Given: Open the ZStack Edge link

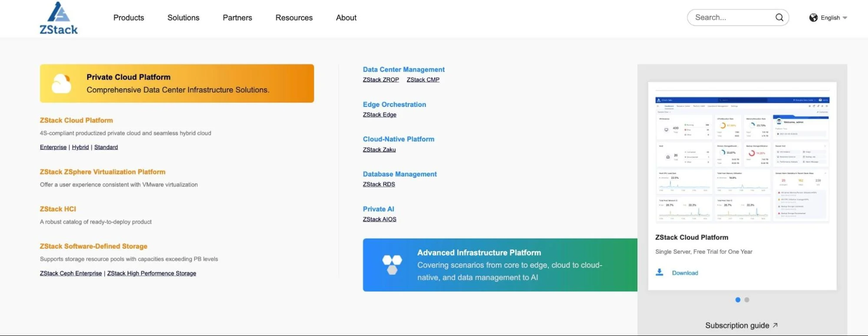Looking at the screenshot, I should pyautogui.click(x=380, y=115).
